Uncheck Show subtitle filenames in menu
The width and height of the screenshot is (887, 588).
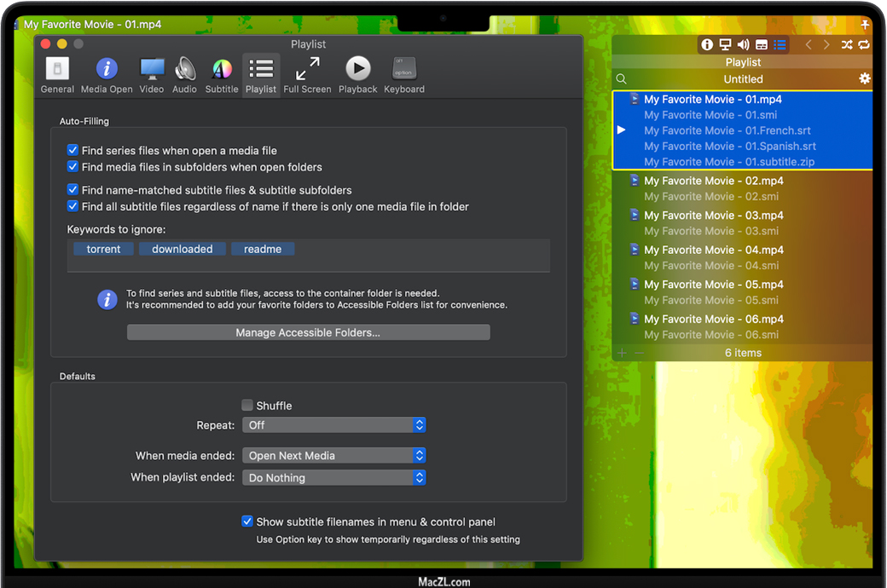coord(247,522)
